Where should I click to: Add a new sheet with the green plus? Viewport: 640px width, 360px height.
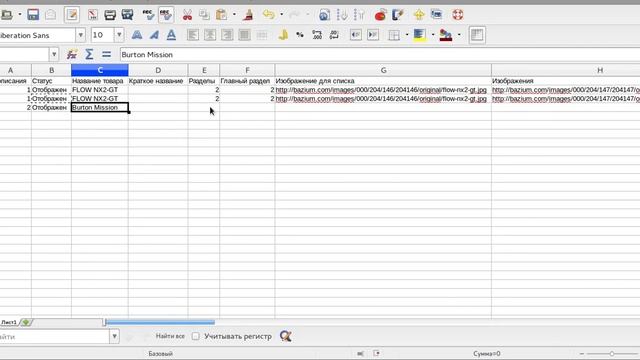[x=26, y=322]
